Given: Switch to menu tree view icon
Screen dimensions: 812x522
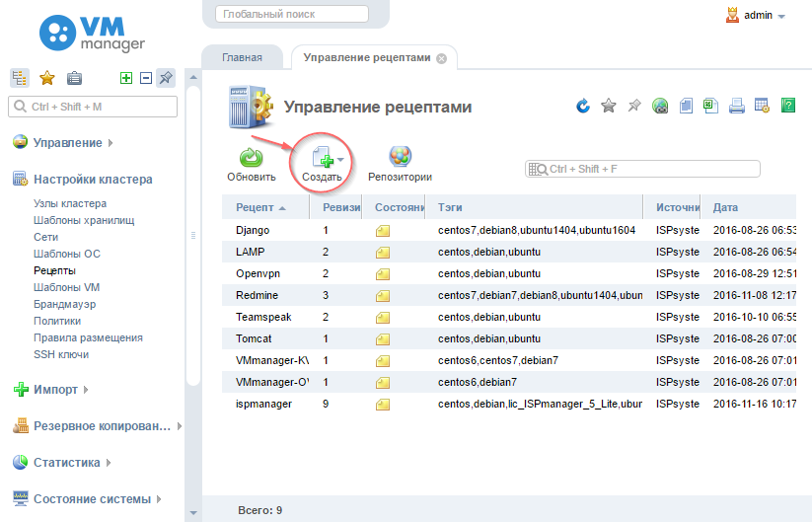Looking at the screenshot, I should coord(20,78).
